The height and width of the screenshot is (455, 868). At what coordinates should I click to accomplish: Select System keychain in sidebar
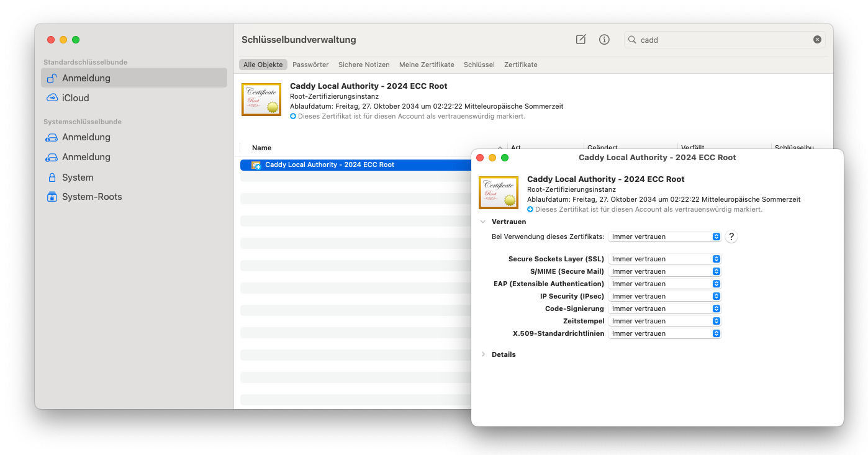[134, 178]
